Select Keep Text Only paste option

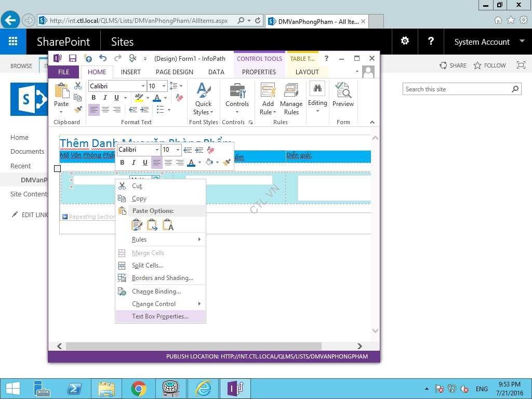tap(168, 225)
